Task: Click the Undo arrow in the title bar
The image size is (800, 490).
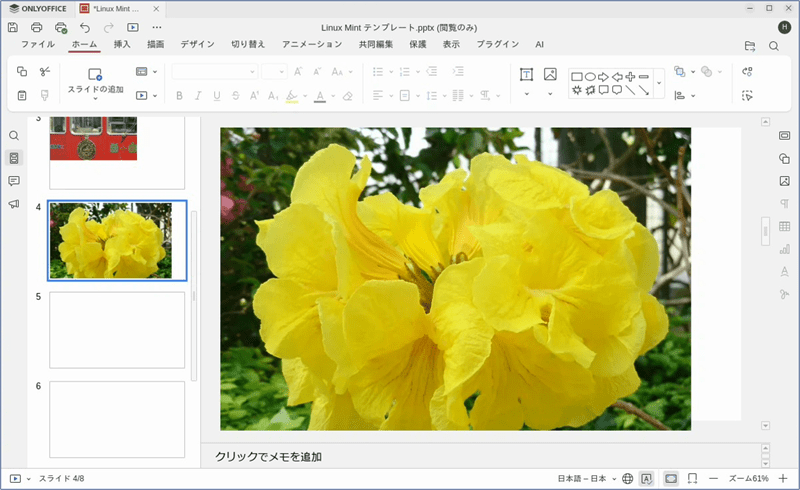Action: pyautogui.click(x=84, y=27)
